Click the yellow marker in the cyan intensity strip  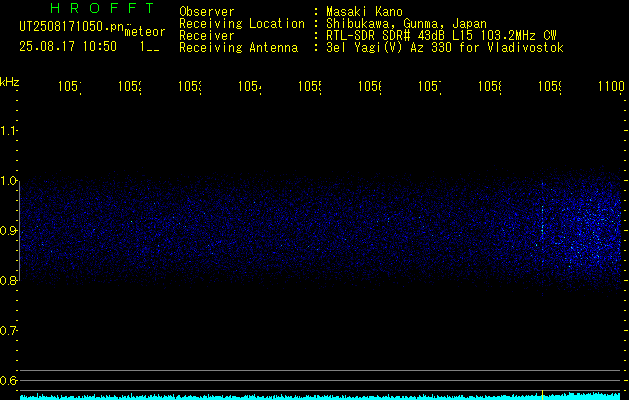pyautogui.click(x=542, y=395)
